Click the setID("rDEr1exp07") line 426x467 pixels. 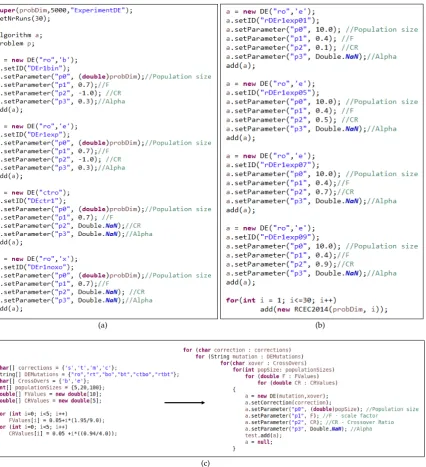(x=272, y=165)
